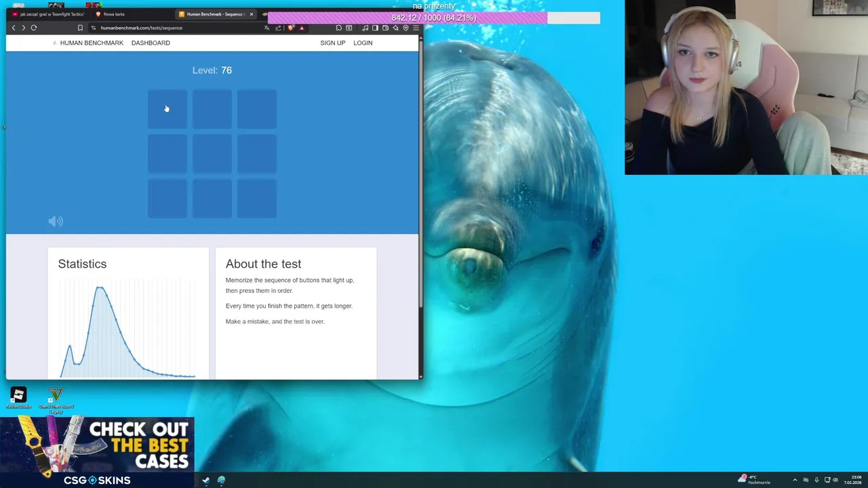Select the Human Benchmark - Sequence tab

coord(214,14)
